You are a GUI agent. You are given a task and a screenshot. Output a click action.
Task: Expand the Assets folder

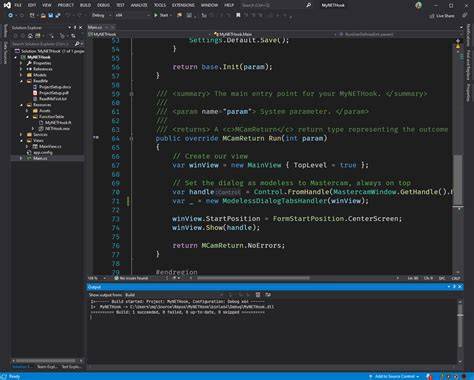(28, 111)
